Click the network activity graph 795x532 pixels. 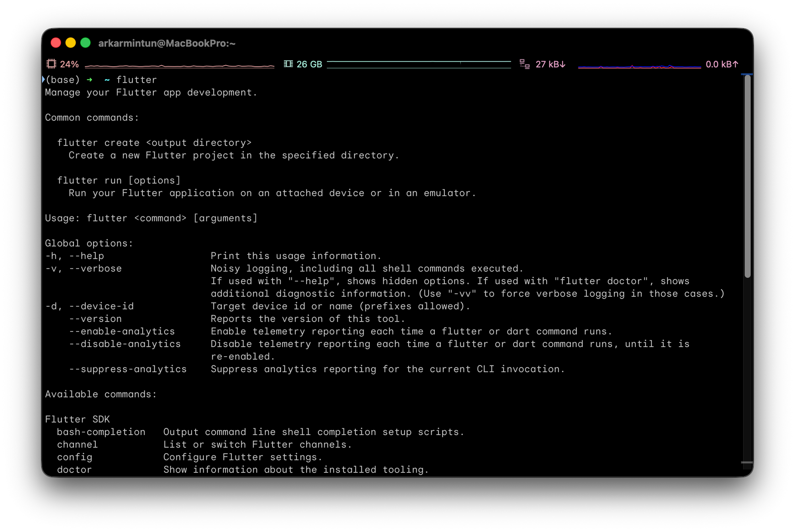[x=639, y=66]
